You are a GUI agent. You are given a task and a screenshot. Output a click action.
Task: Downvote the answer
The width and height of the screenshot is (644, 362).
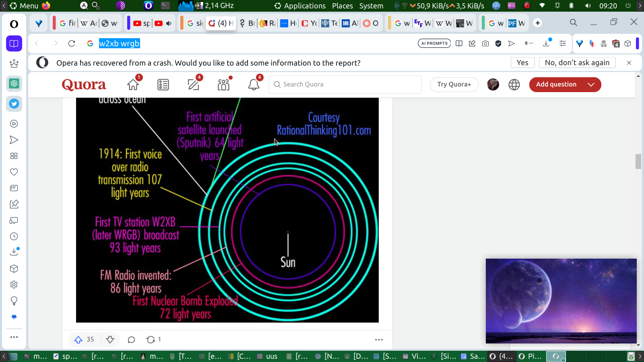[110, 339]
